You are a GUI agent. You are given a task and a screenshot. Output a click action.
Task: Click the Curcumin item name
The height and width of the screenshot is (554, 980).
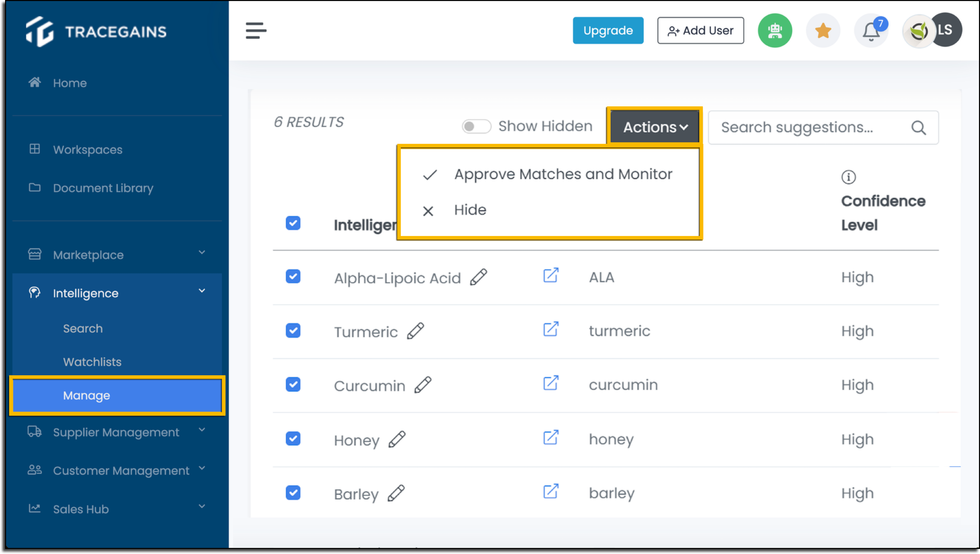[369, 386]
